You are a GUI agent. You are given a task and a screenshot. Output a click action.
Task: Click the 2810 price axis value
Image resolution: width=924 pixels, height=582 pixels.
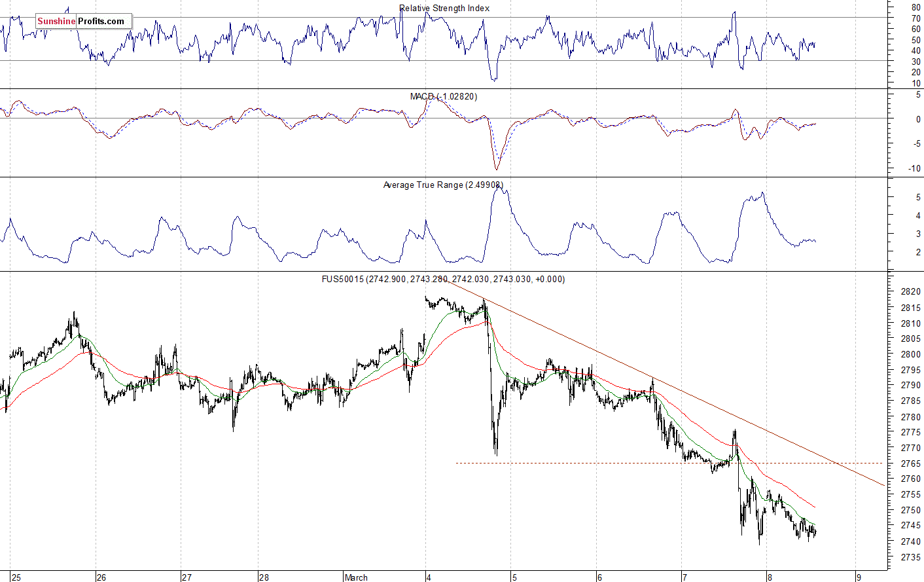tap(910, 323)
